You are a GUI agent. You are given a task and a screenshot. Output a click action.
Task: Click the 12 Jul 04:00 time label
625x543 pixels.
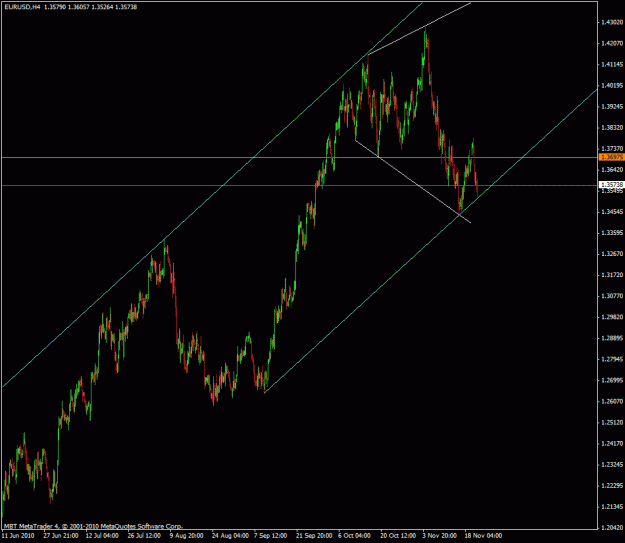tap(102, 536)
